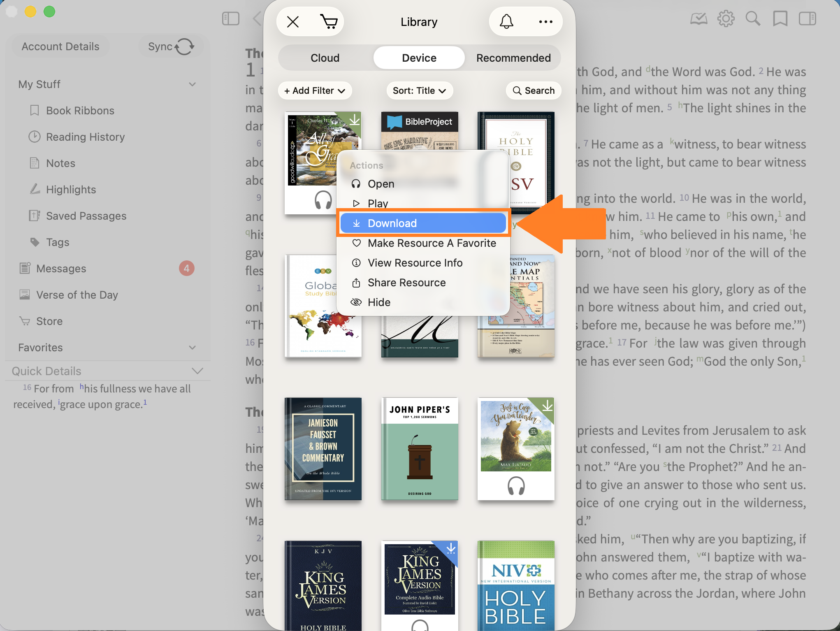Open Tags in the sidebar
This screenshot has width=840, height=631.
coord(58,242)
